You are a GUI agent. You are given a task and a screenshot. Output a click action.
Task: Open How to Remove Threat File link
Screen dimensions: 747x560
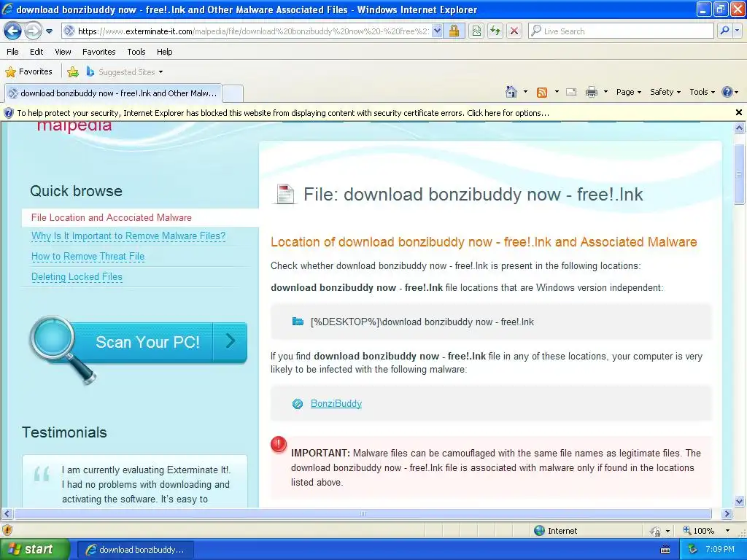pyautogui.click(x=88, y=257)
